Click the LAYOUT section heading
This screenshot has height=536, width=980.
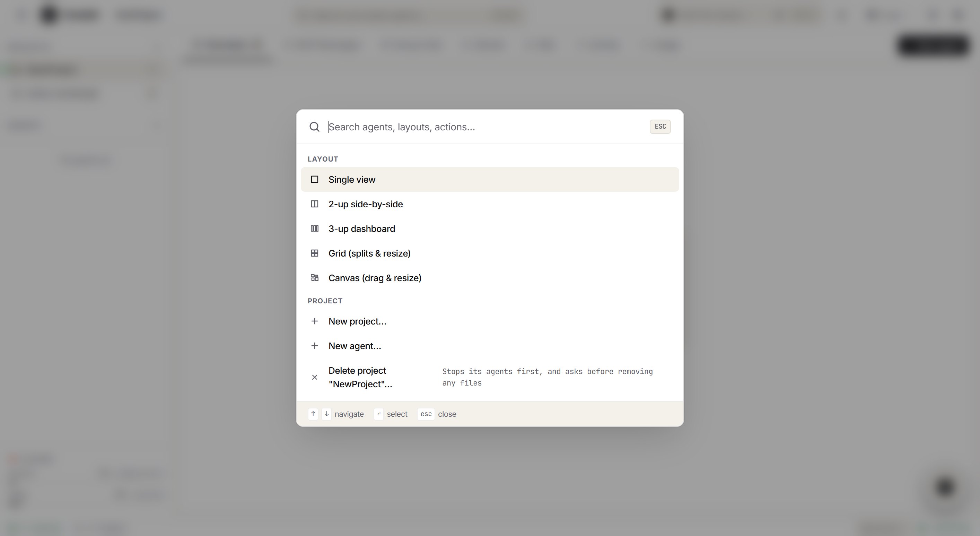[x=323, y=159]
